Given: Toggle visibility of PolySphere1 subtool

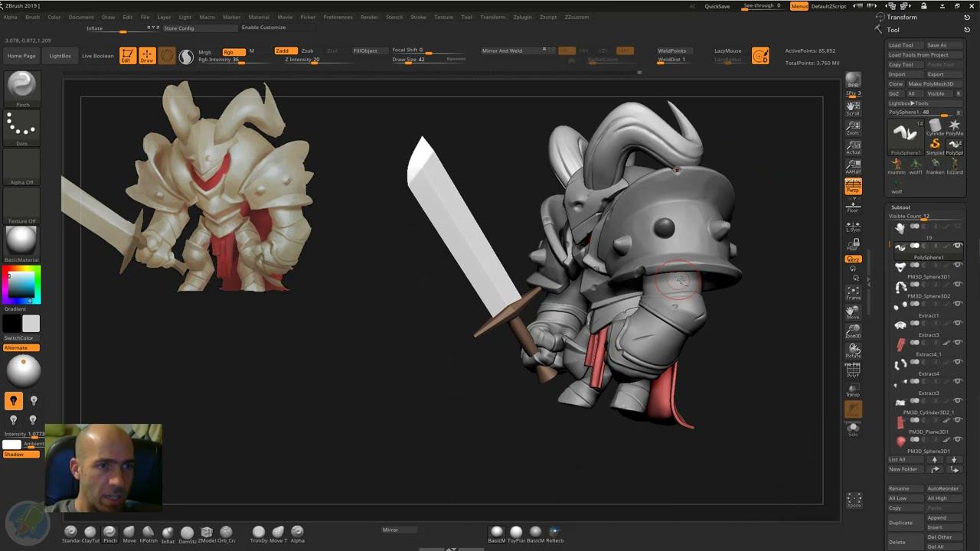Looking at the screenshot, I should coord(957,246).
